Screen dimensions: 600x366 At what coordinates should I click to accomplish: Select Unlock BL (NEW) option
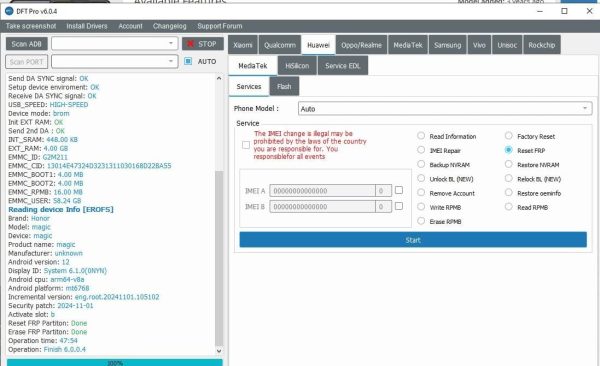(x=421, y=179)
